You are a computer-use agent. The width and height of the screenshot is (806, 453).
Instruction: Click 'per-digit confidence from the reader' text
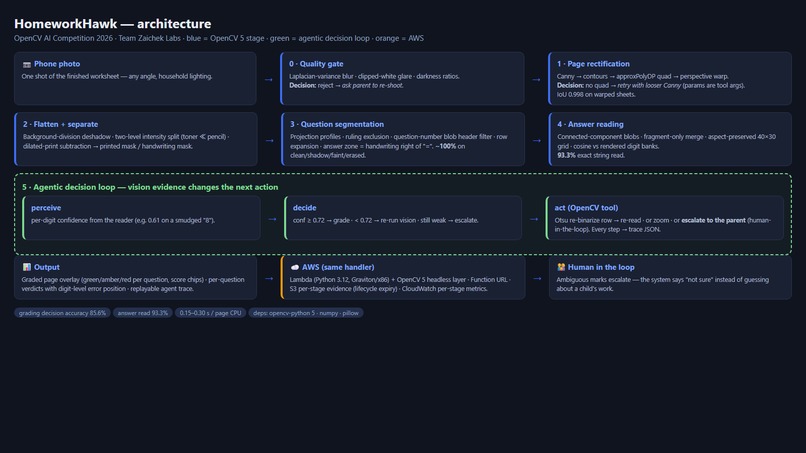(x=123, y=221)
